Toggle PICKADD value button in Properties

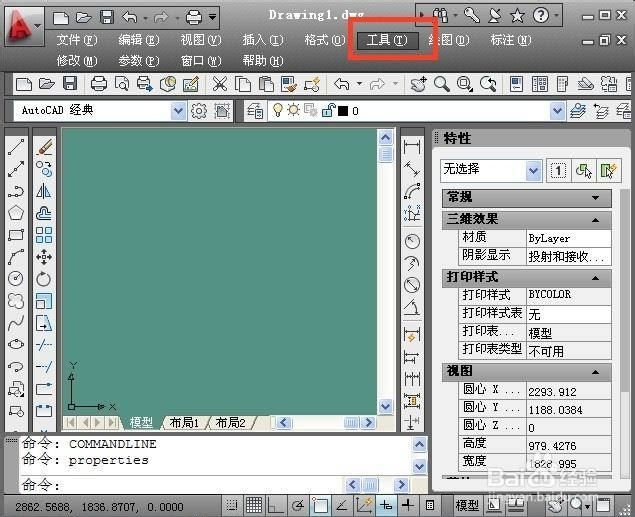(x=558, y=170)
